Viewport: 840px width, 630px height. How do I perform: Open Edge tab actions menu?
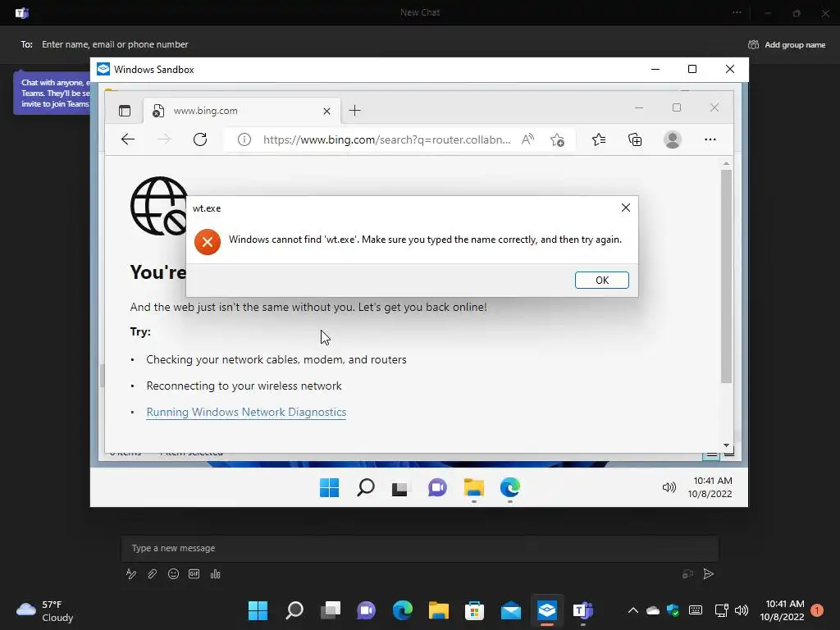(x=125, y=111)
